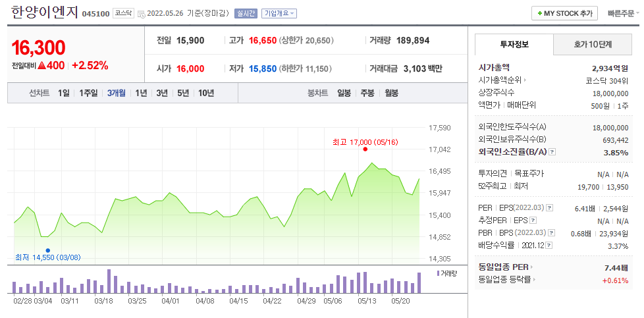The height and width of the screenshot is (318, 644).
Task: Click the 시가총액순위 arrow link
Action: [x=502, y=80]
